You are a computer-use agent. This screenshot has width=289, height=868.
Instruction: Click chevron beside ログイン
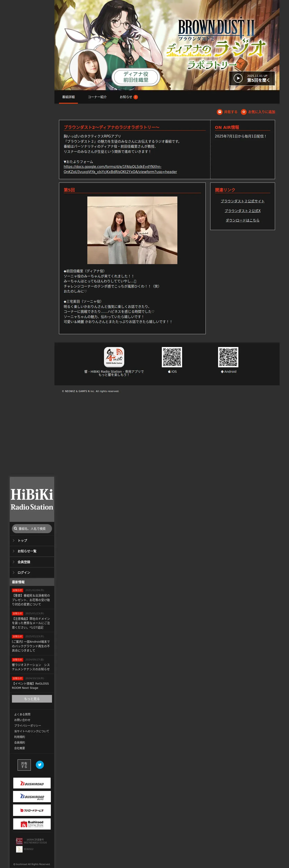pyautogui.click(x=14, y=573)
